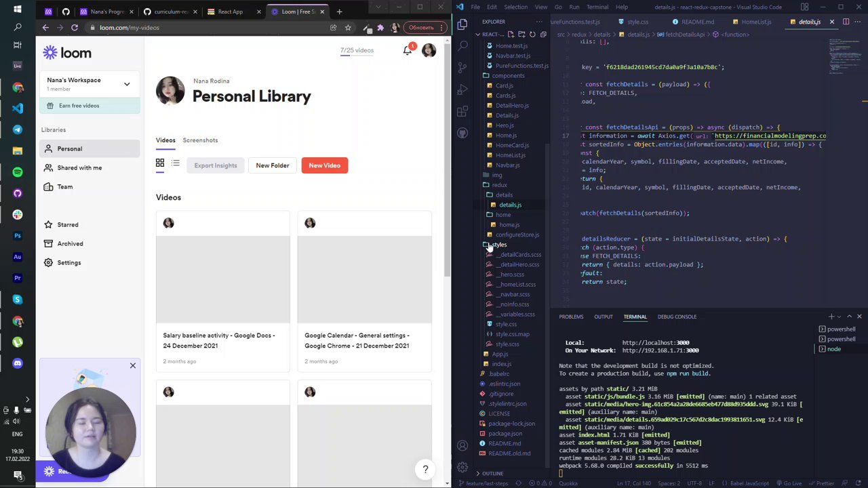Open the Loom help question mark

click(425, 469)
